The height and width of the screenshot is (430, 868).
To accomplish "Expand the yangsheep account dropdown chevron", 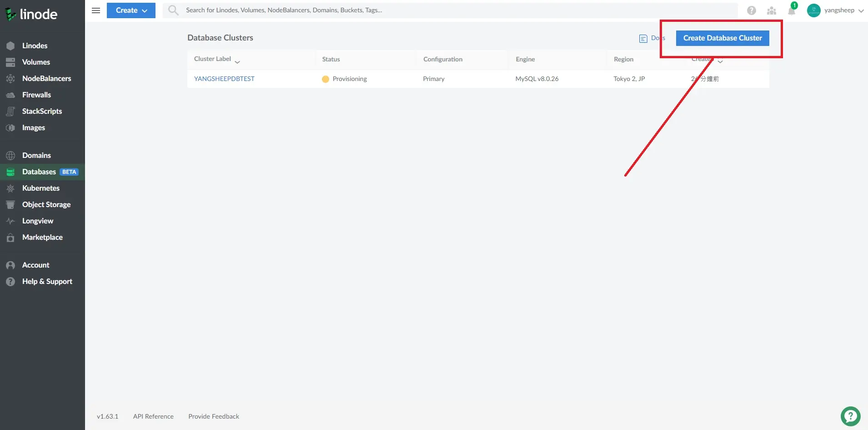I will [861, 11].
